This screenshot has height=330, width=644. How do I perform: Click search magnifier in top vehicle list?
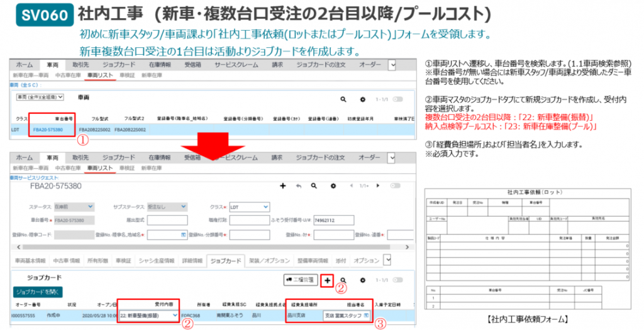coord(343,99)
